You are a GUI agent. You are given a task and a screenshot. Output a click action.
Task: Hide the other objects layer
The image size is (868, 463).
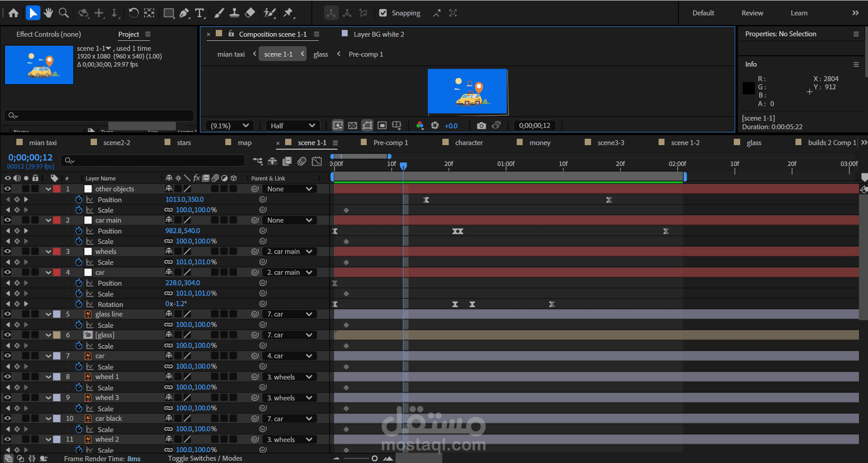coord(7,189)
